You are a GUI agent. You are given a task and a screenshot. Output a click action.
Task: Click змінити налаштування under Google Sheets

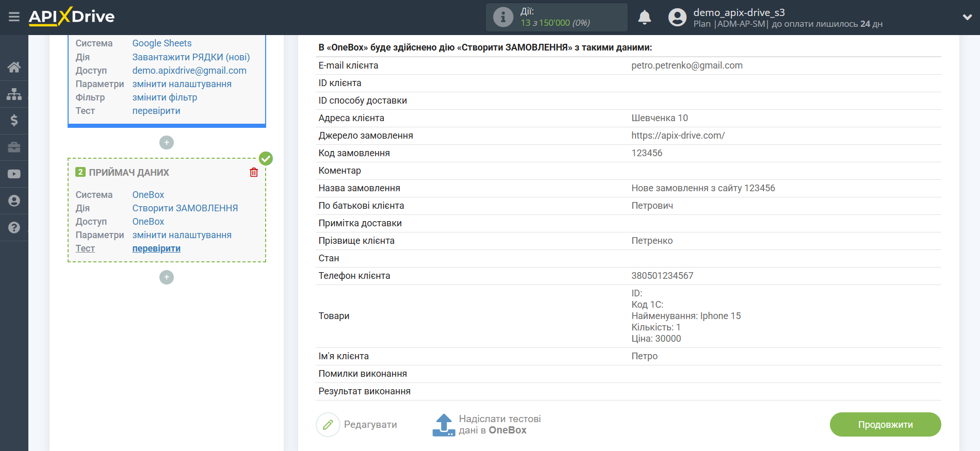182,84
